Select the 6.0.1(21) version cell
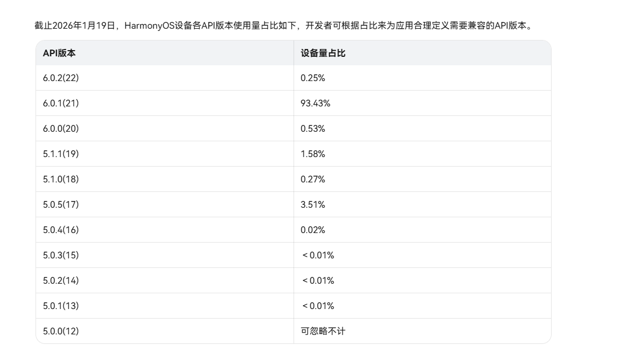 [61, 104]
